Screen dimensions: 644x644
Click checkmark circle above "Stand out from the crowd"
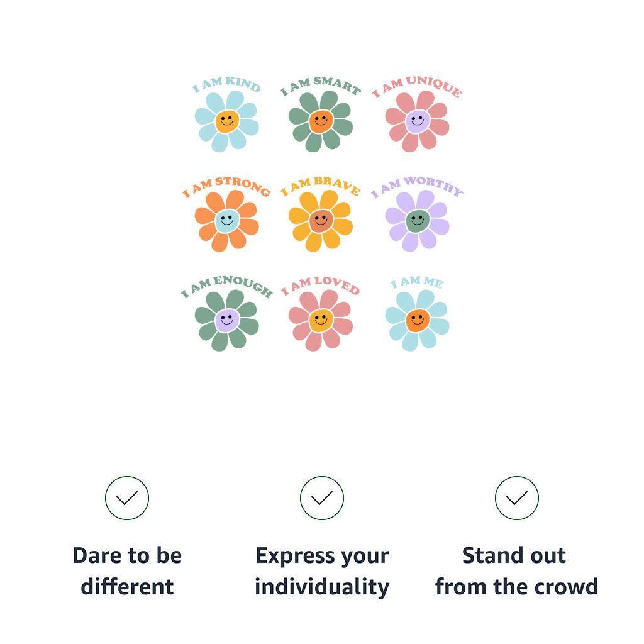[x=517, y=498]
